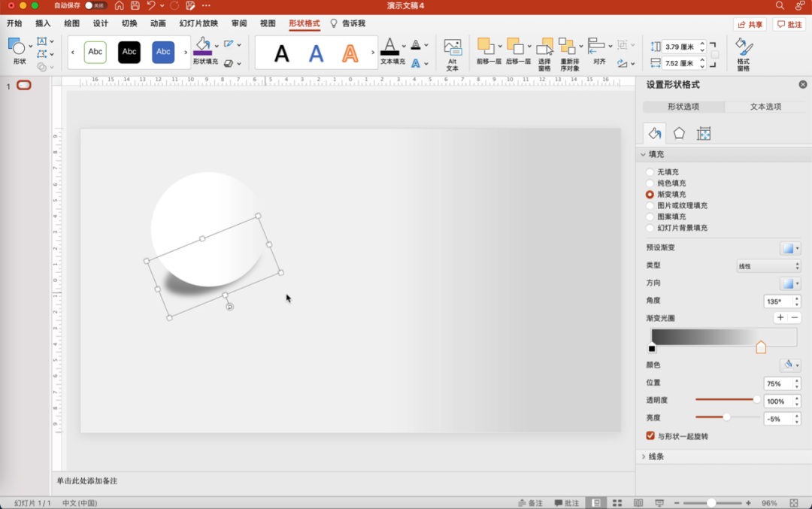Open the Selection Pane (选择窗格) icon
Viewport: 812px width, 509px height.
pos(545,53)
